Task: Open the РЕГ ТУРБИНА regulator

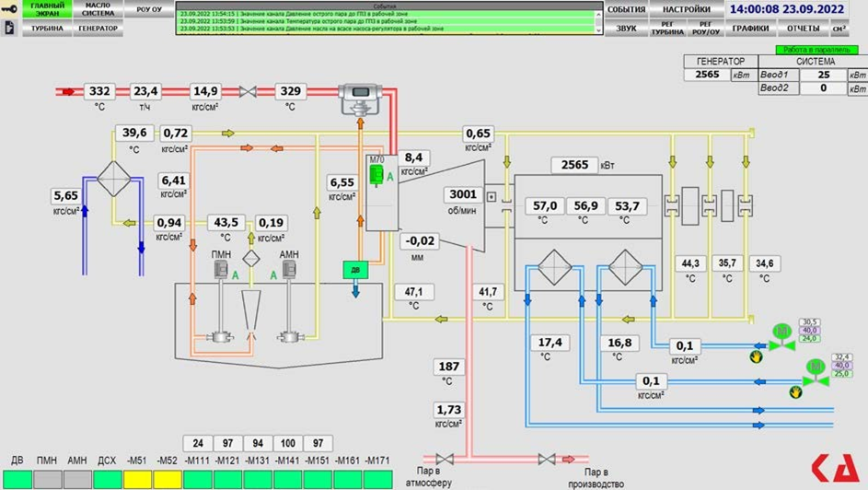Action: pos(667,29)
